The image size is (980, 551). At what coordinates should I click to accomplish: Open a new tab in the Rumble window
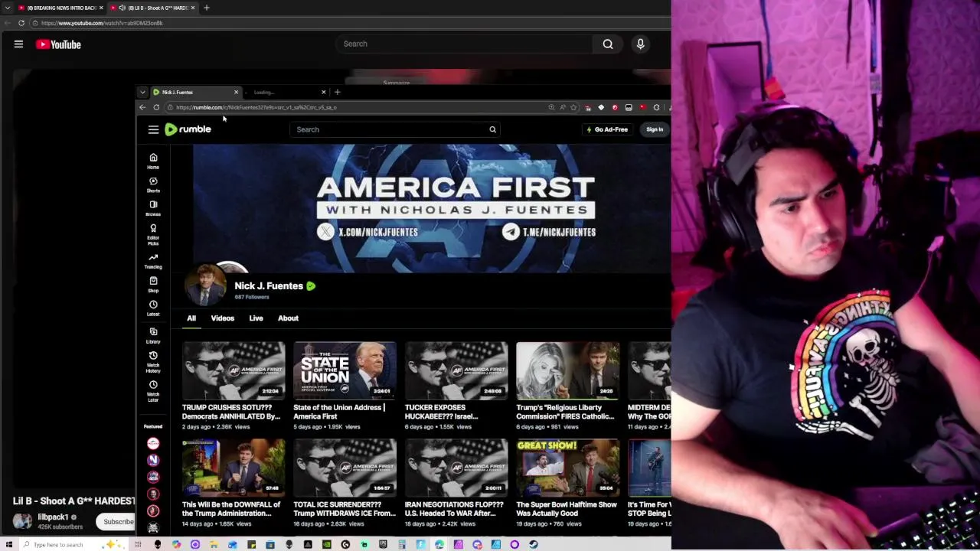coord(337,92)
